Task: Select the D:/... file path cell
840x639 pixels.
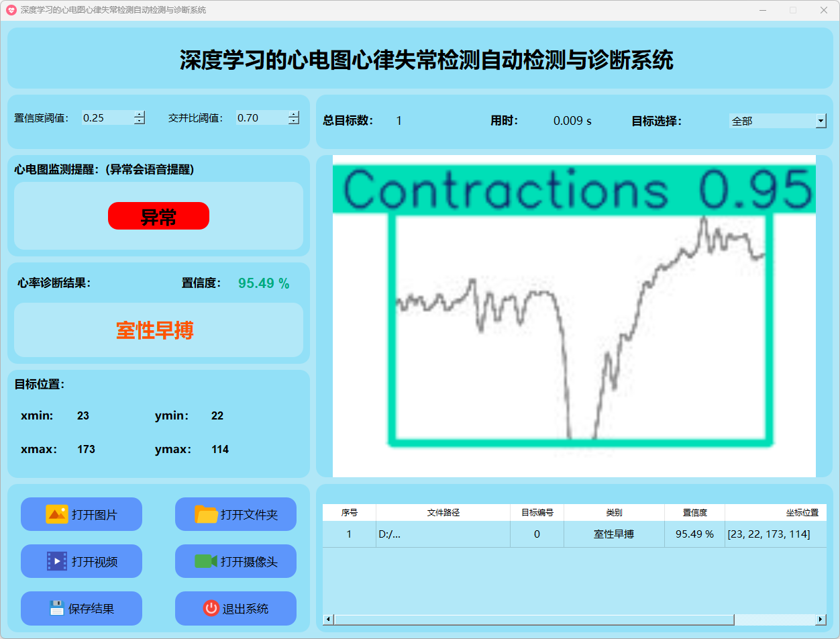Action: [x=443, y=534]
